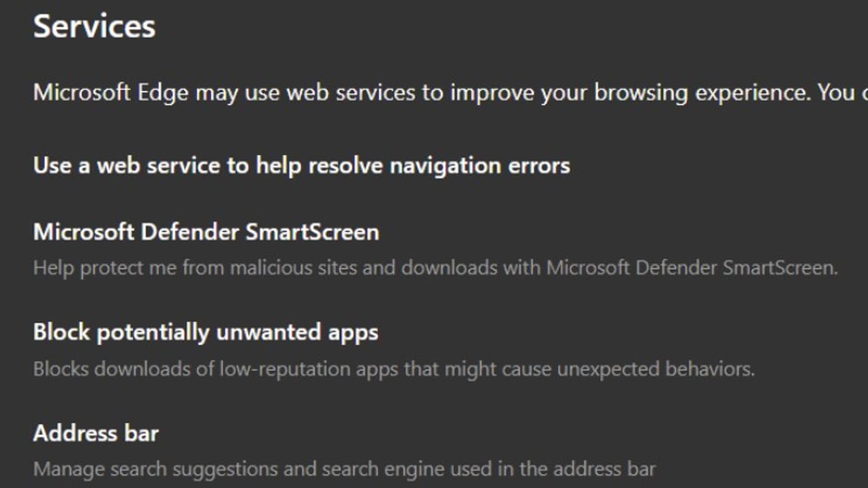Select the 'Block potentially unwanted apps' title

click(206, 332)
